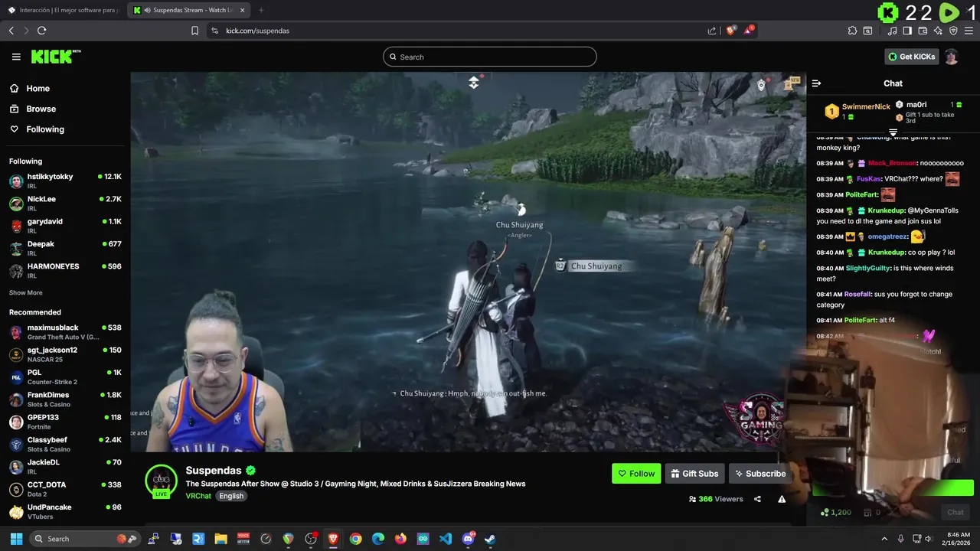The width and height of the screenshot is (980, 551).
Task: Open File Explorer from taskbar
Action: (x=220, y=539)
